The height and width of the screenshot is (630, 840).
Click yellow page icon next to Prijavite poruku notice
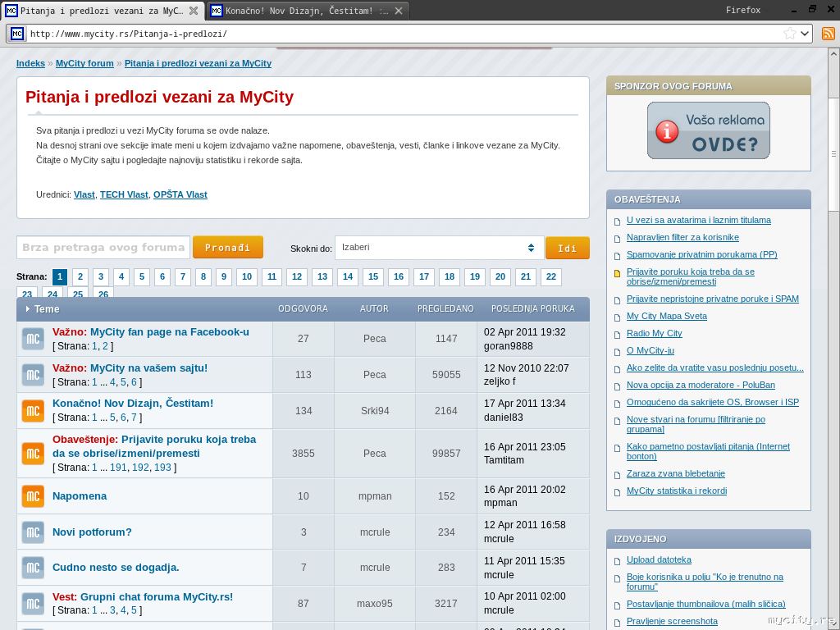[x=617, y=273]
